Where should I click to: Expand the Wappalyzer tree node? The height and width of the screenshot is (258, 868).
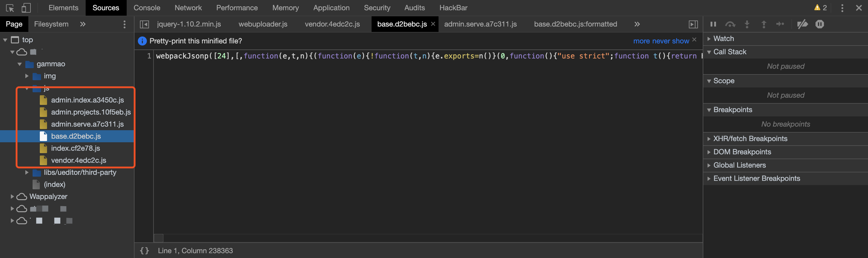point(12,196)
